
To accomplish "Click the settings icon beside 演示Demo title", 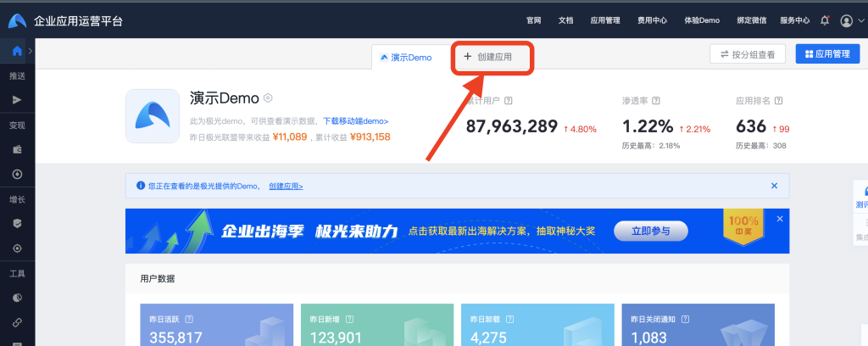I will coord(268,98).
